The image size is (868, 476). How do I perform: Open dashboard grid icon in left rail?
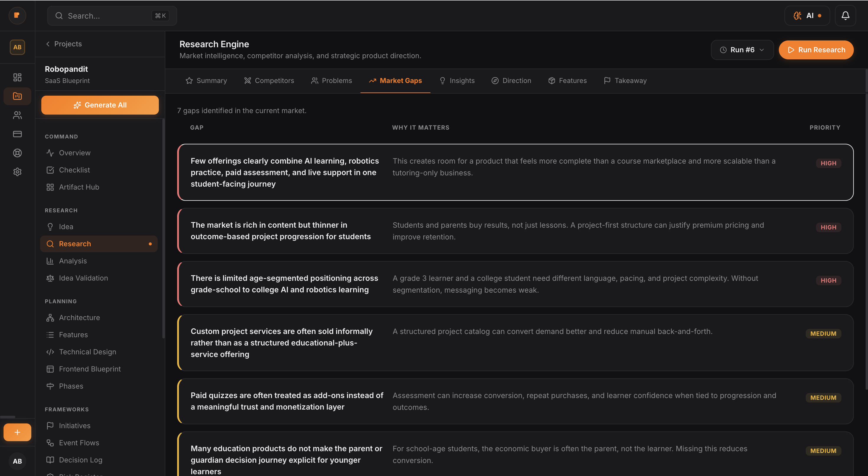17,77
